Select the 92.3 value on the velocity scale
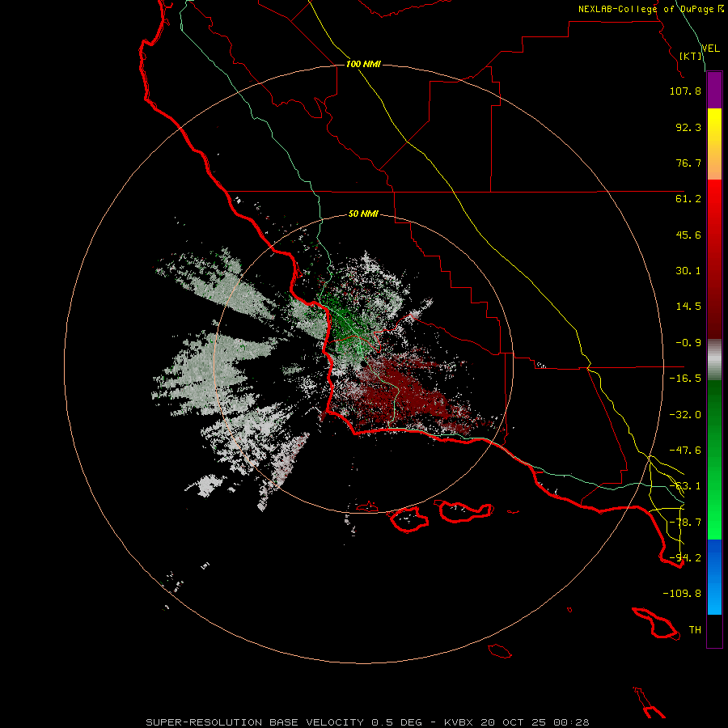This screenshot has width=728, height=728. click(688, 127)
